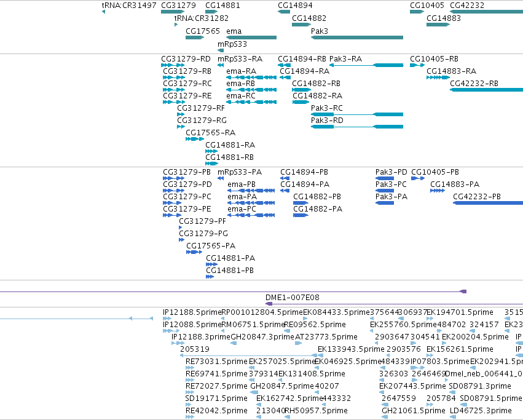Open the LD46725.3prime EST label
Screen dimensions: 523x420
coord(481,411)
